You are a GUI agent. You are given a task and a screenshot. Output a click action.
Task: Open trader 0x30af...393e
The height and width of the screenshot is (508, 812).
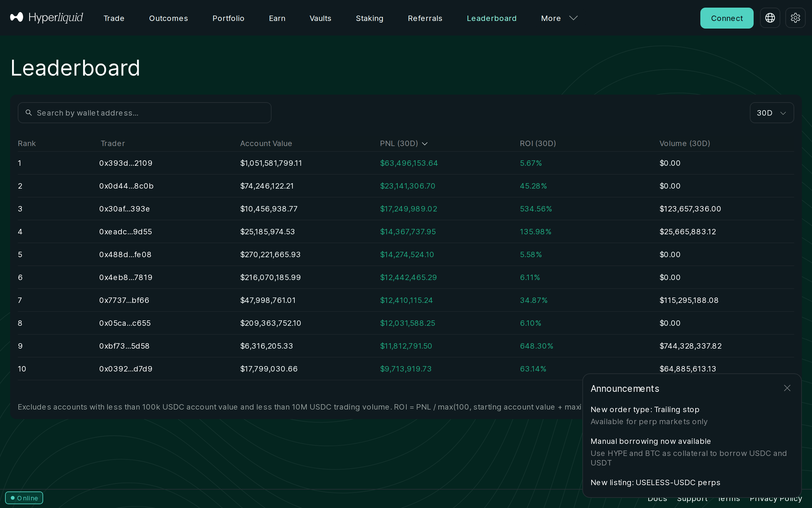(124, 209)
